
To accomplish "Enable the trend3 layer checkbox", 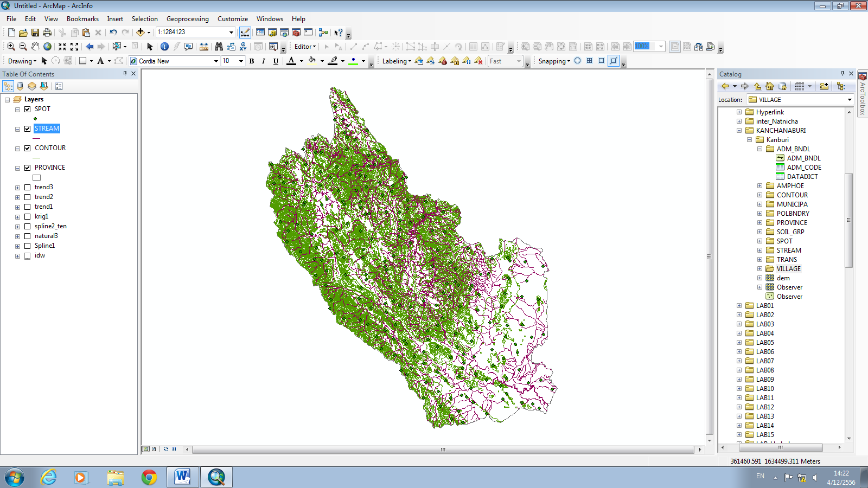I will tap(27, 187).
